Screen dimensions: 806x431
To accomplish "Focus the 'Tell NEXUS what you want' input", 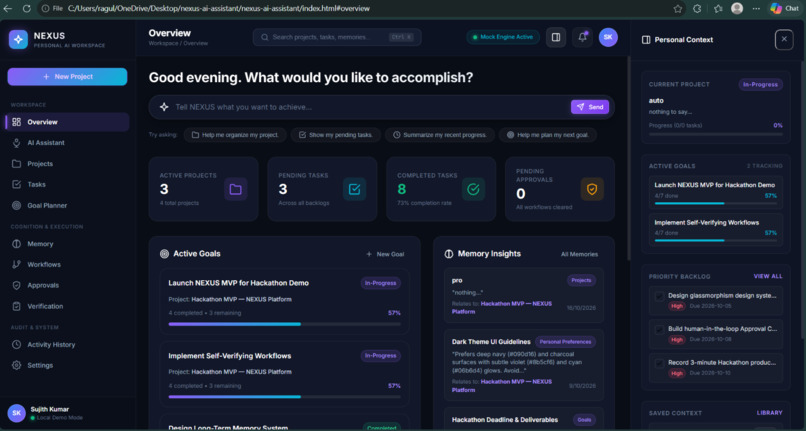I will tap(370, 107).
